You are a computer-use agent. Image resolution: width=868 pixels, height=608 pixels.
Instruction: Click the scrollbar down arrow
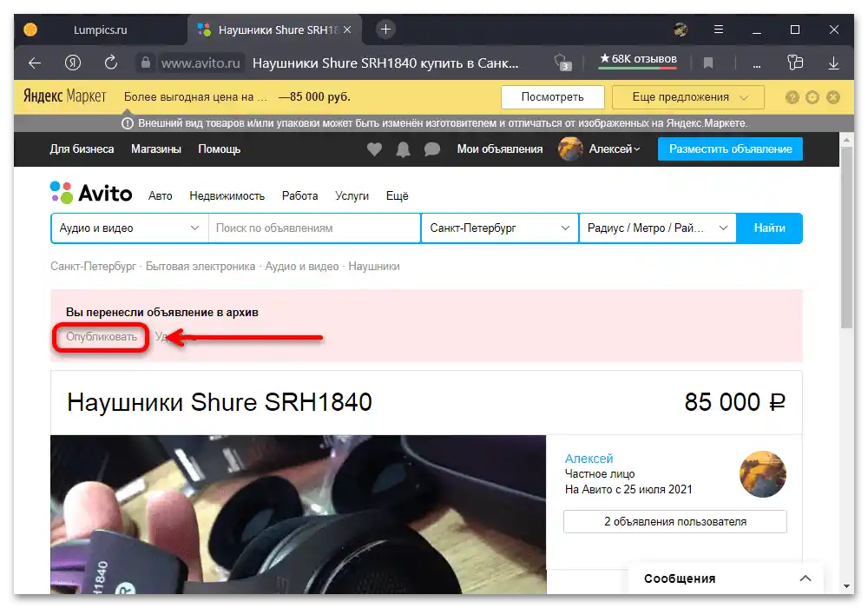846,585
